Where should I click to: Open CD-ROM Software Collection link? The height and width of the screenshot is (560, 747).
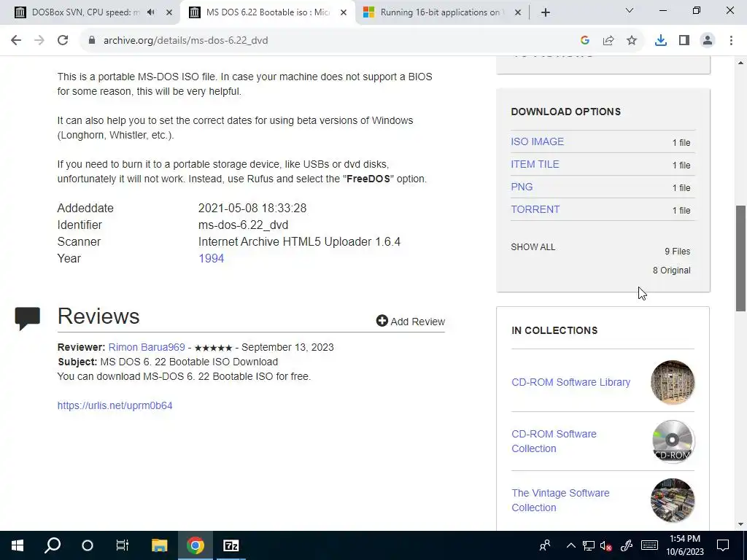pos(554,441)
